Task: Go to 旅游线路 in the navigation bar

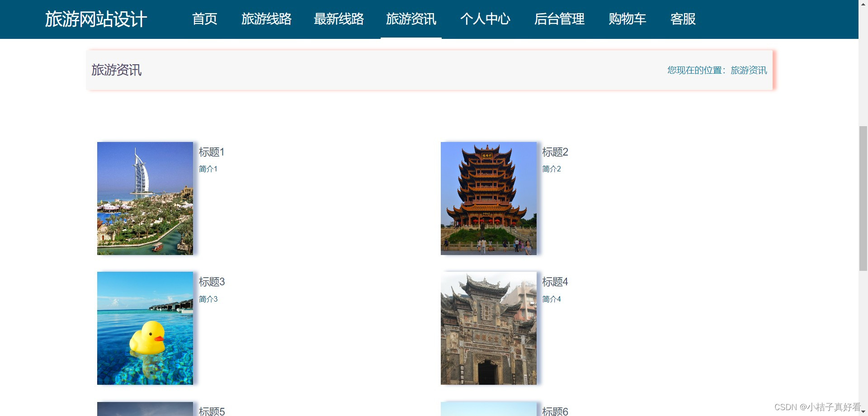Action: [x=266, y=19]
